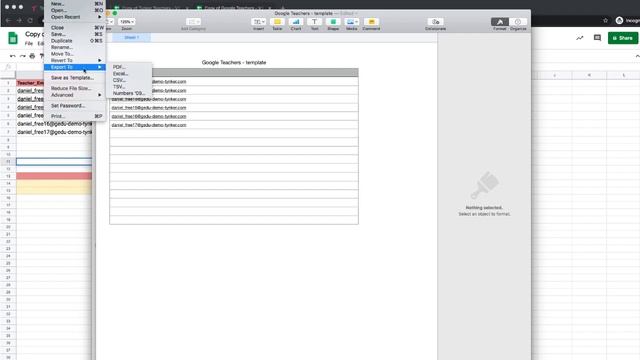
Task: Export to Numbers '09... from submenu
Action: 129,93
